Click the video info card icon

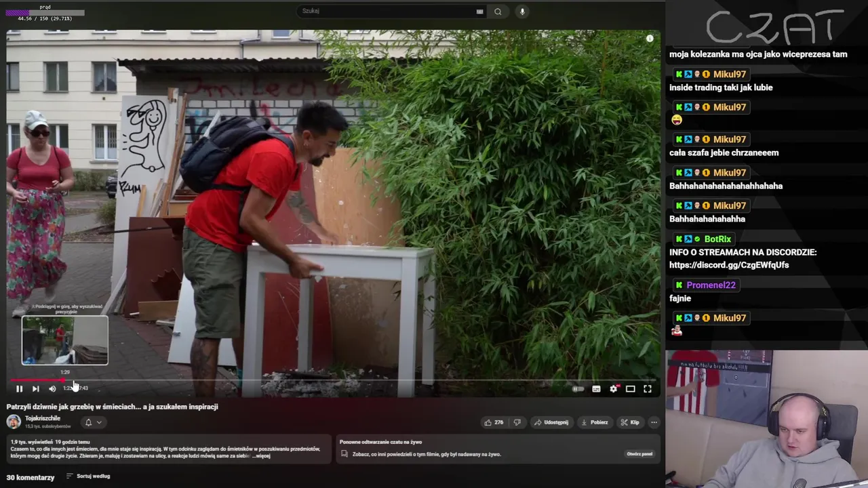[650, 39]
